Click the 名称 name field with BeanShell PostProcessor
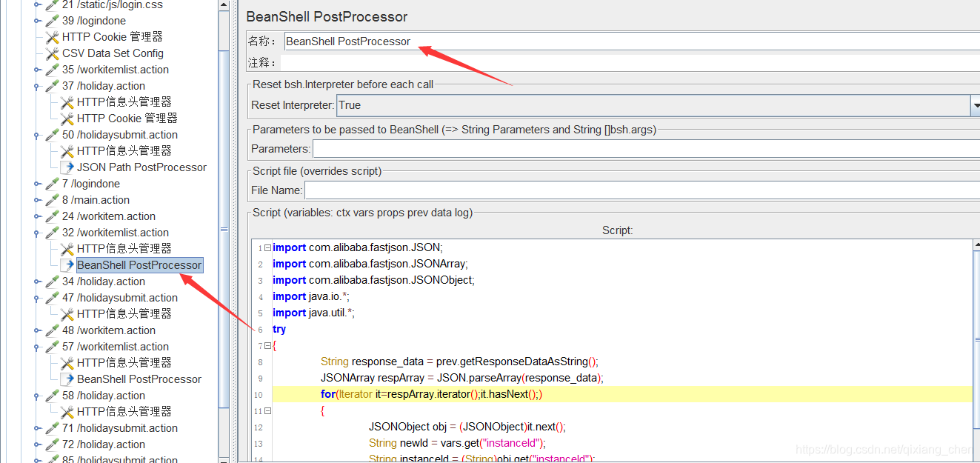980x463 pixels. pyautogui.click(x=632, y=41)
